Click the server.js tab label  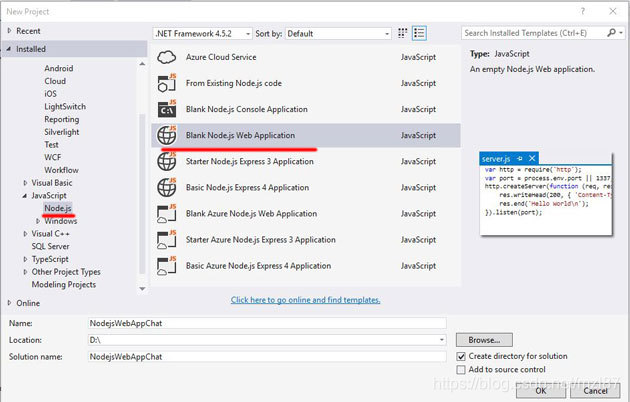pos(496,159)
